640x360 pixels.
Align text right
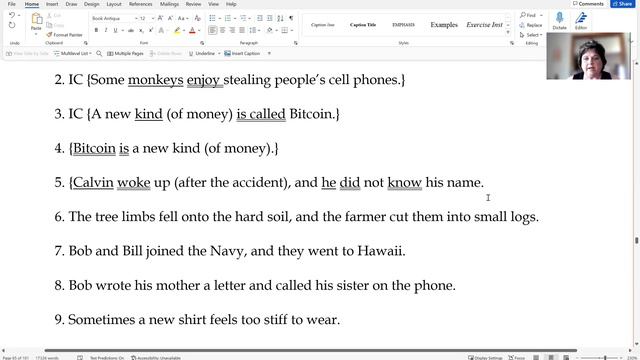pyautogui.click(x=232, y=30)
